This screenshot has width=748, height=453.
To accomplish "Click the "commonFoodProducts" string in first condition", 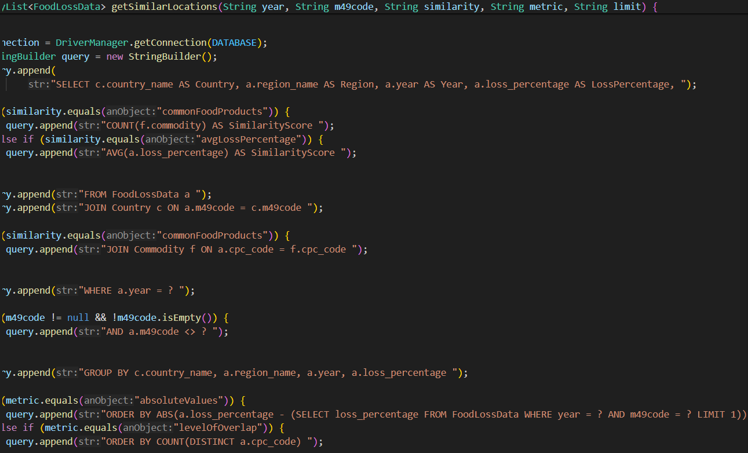I will pos(216,112).
